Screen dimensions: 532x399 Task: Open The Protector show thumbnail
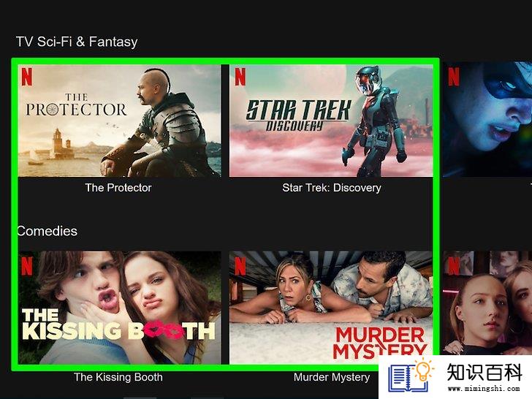pyautogui.click(x=119, y=121)
